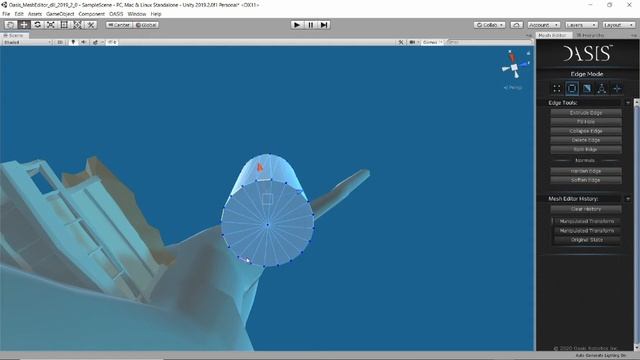Click the Persp projection label under gizmo
This screenshot has width=640, height=360.
click(513, 87)
